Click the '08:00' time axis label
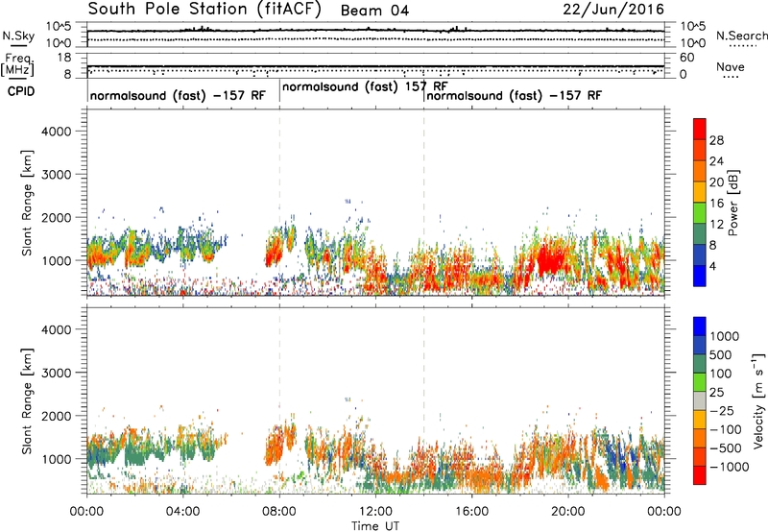 [x=279, y=512]
